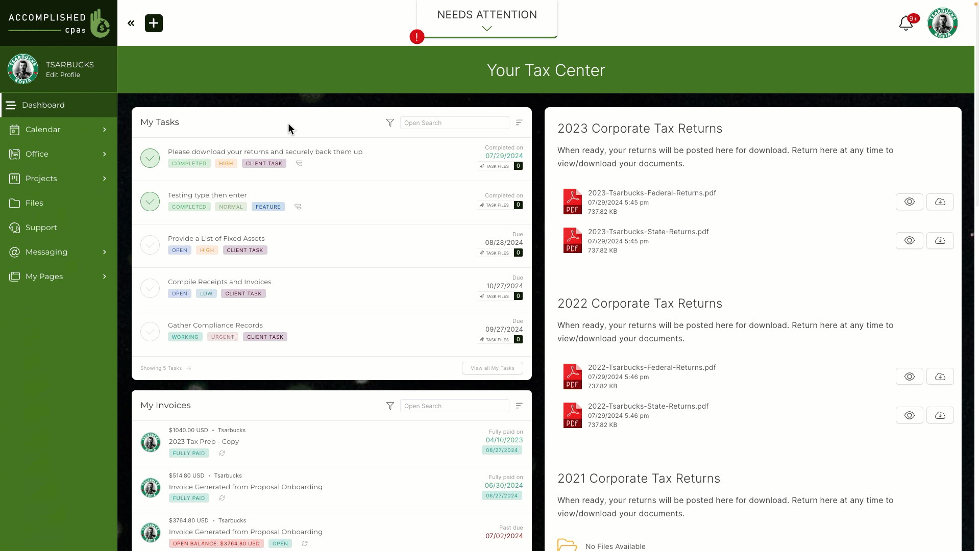Click Edit Profile link under TSARBUCKS
The image size is (980, 551).
[63, 74]
